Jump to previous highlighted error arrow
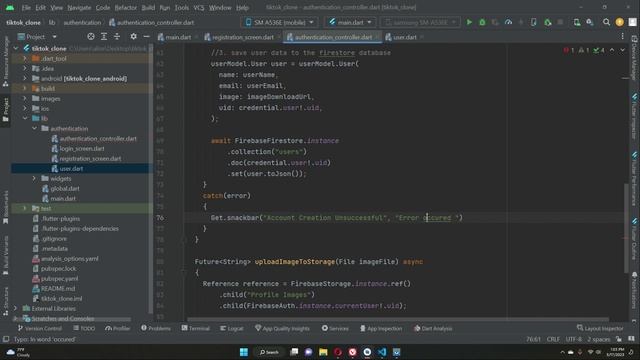The image size is (640, 360). point(612,50)
